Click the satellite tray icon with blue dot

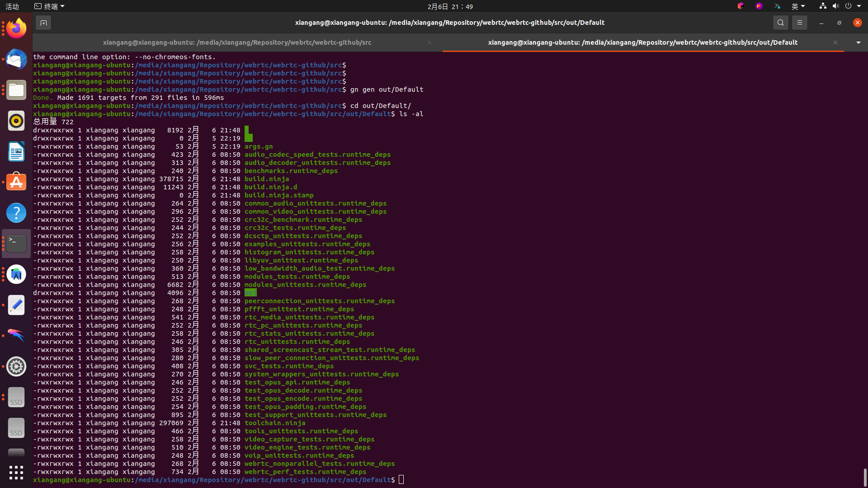[777, 6]
